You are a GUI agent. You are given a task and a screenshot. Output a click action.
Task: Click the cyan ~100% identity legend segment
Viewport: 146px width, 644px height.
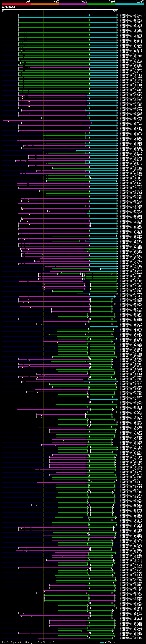tap(130, 4)
